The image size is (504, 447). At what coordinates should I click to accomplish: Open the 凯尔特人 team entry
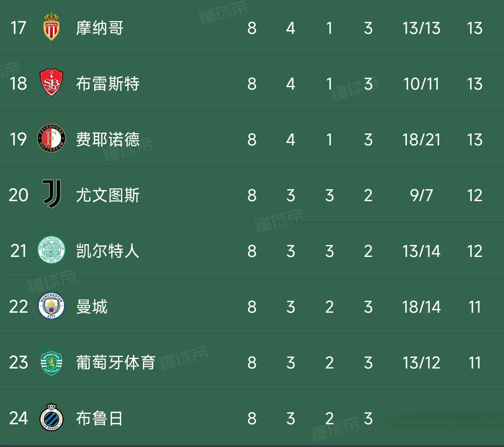pyautogui.click(x=108, y=251)
